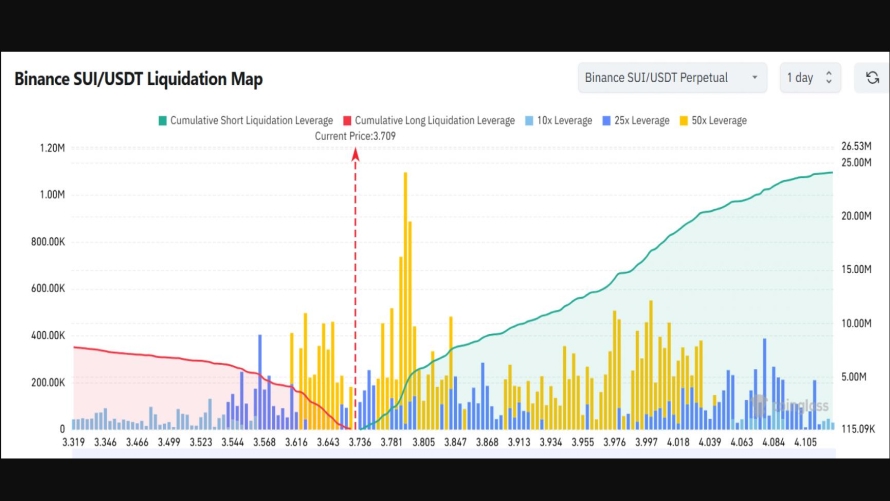Screen dimensions: 890x501
Task: Click the 1.20M left axis label
Action: pyautogui.click(x=52, y=148)
